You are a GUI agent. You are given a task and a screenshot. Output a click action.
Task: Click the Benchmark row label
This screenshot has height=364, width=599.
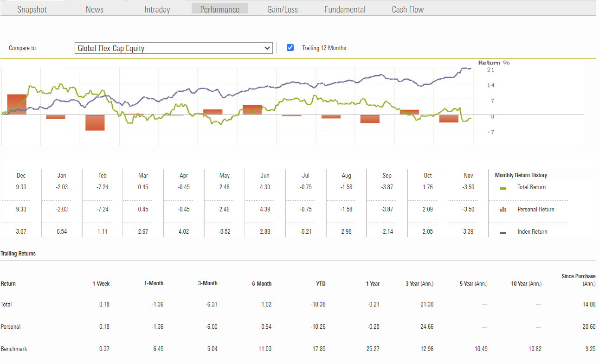(x=14, y=349)
